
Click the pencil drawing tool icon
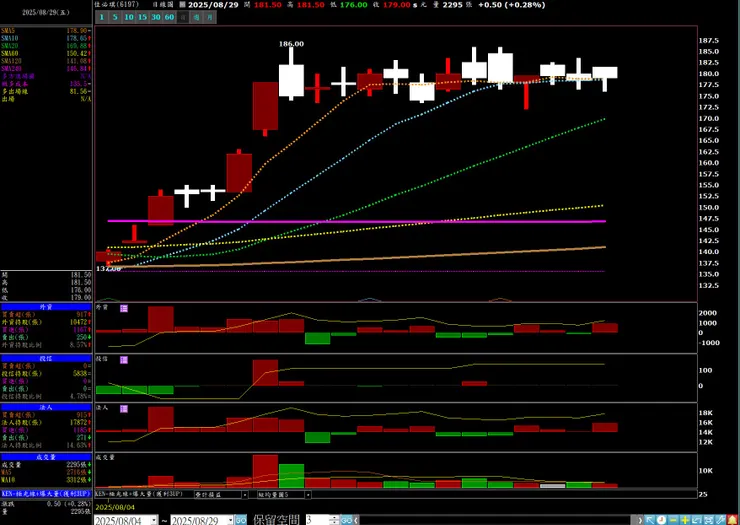721,520
